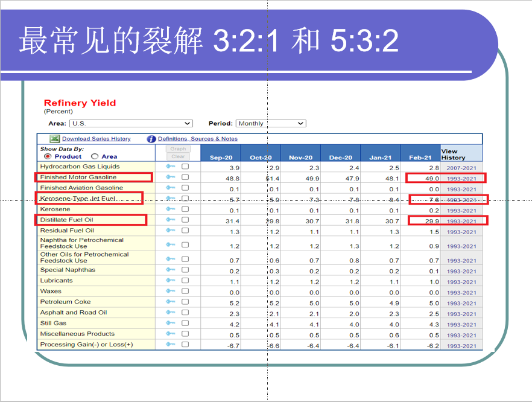Enable the Waxes row checkbox
This screenshot has width=532, height=402.
tap(185, 292)
